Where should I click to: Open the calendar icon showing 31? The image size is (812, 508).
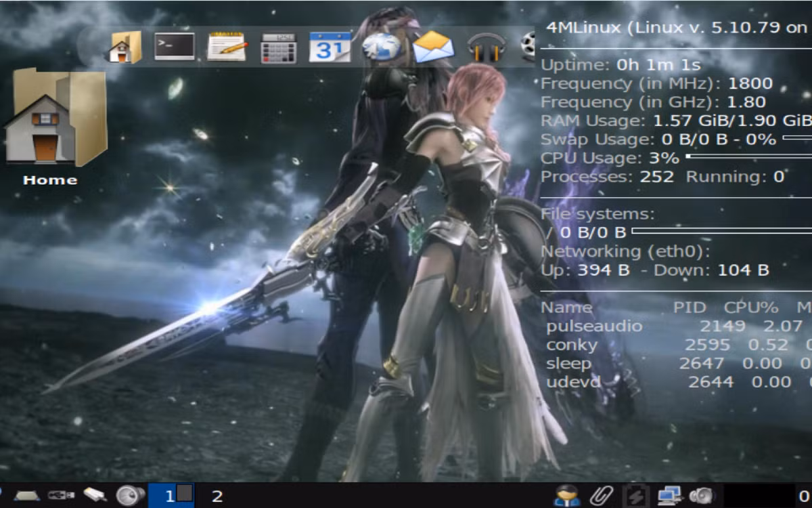(330, 47)
